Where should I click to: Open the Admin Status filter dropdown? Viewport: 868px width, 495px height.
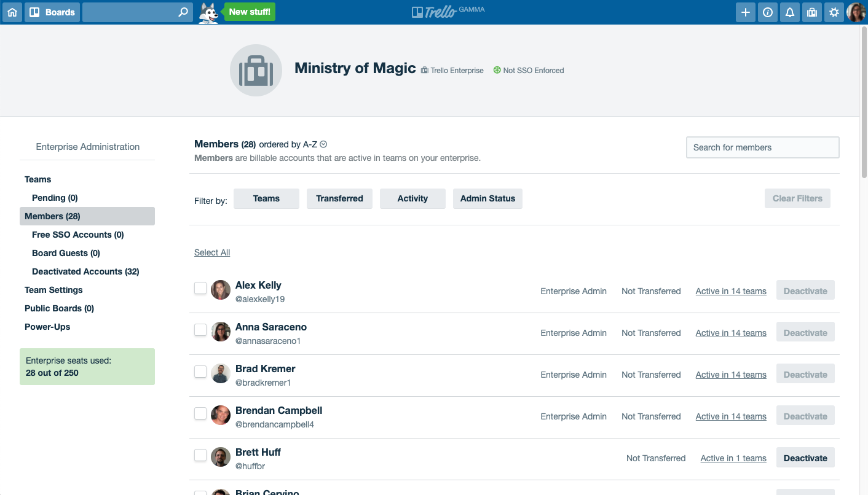487,198
